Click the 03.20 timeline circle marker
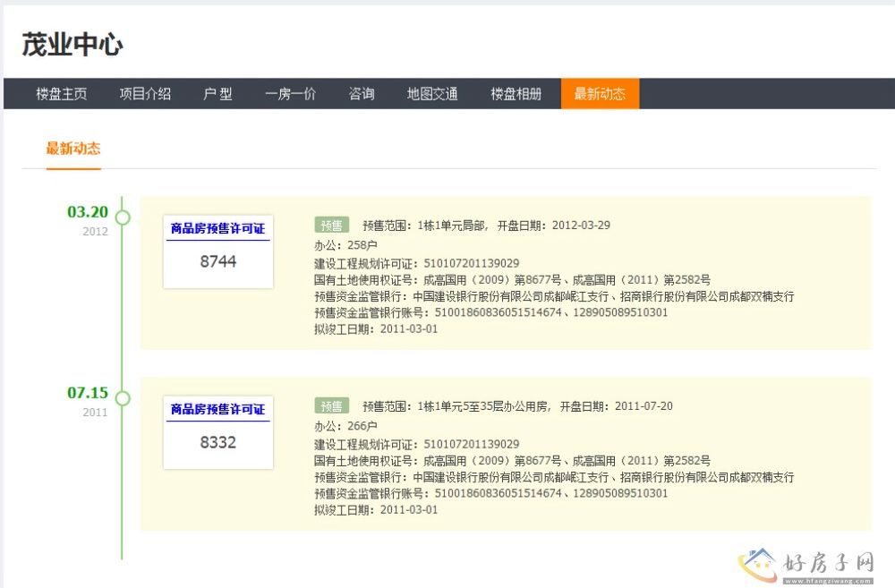Viewport: 895px width, 588px height. (x=123, y=217)
